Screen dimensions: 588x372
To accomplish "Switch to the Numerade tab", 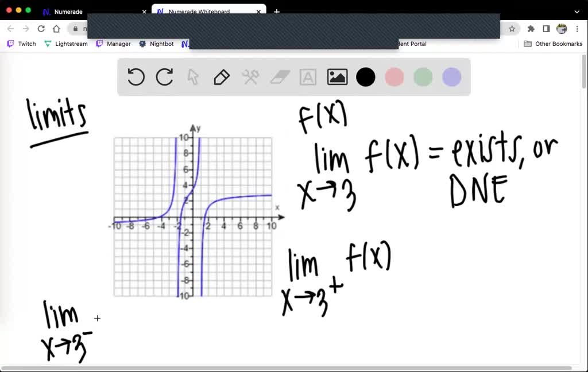I will (69, 11).
